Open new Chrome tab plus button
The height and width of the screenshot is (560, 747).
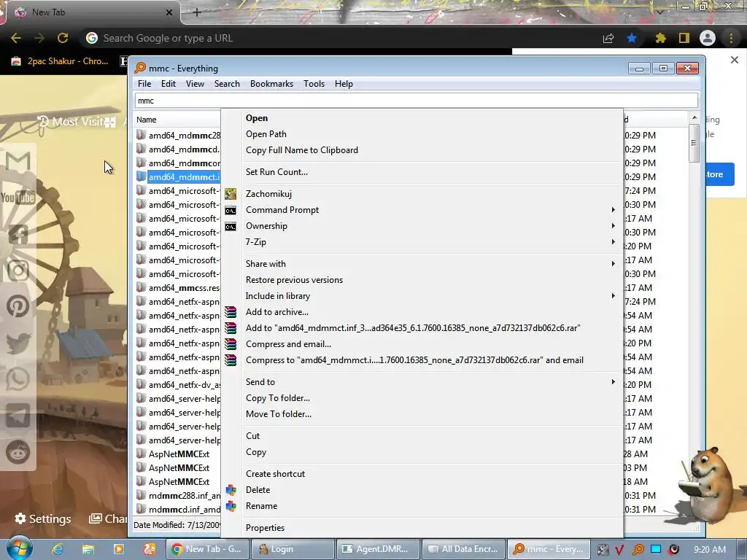point(197,12)
